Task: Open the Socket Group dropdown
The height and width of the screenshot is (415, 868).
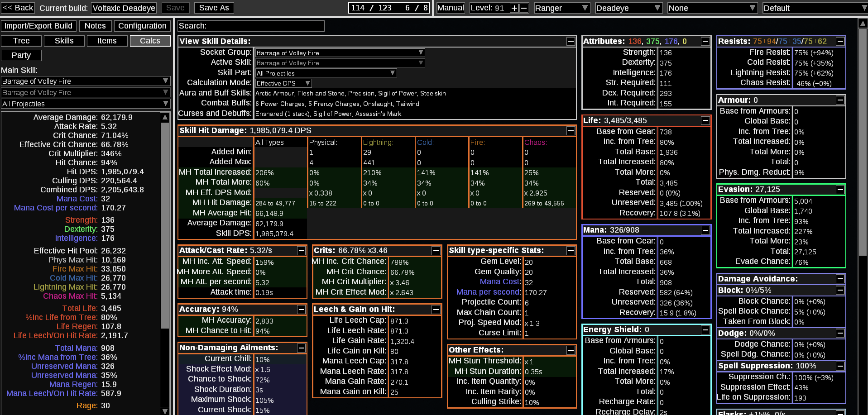Action: [340, 53]
